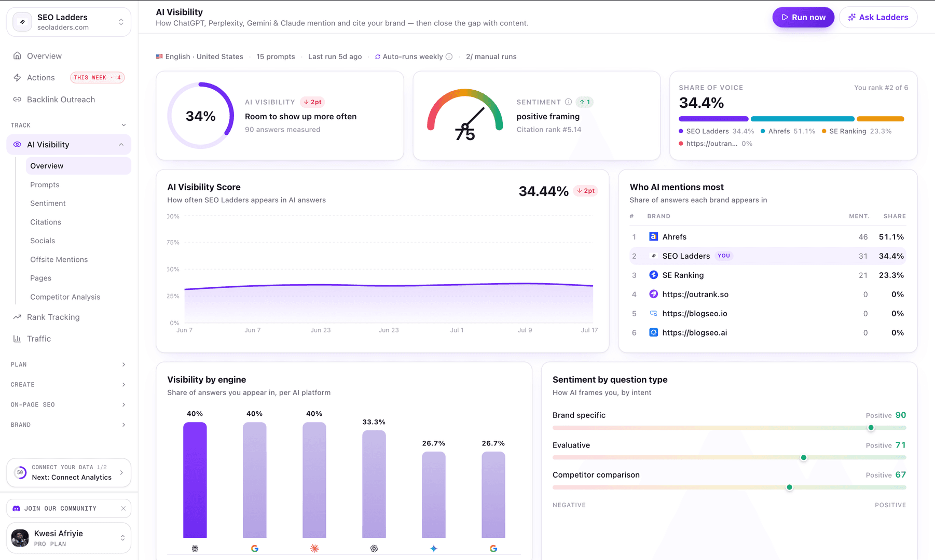Click the Discord icon in Join Our Community

point(17,509)
